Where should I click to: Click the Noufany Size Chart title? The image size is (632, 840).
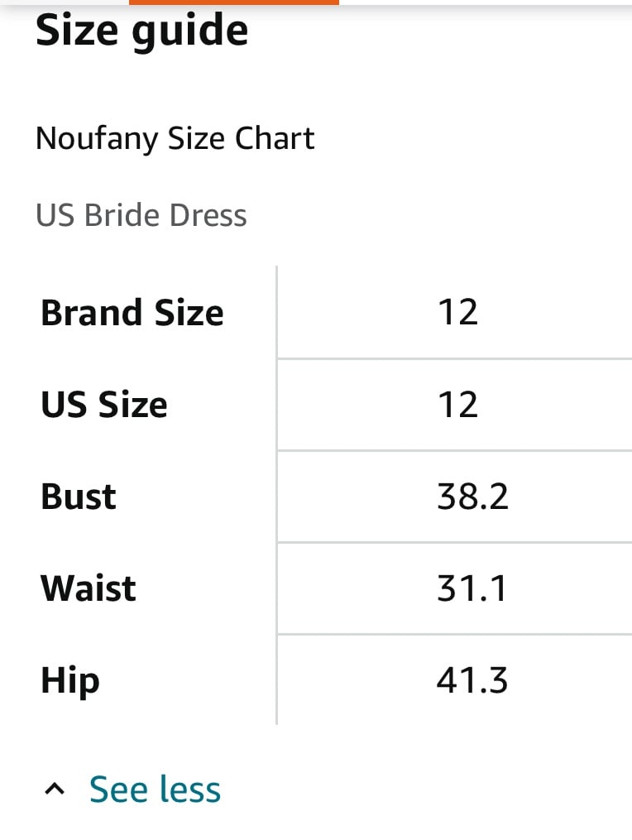point(175,139)
